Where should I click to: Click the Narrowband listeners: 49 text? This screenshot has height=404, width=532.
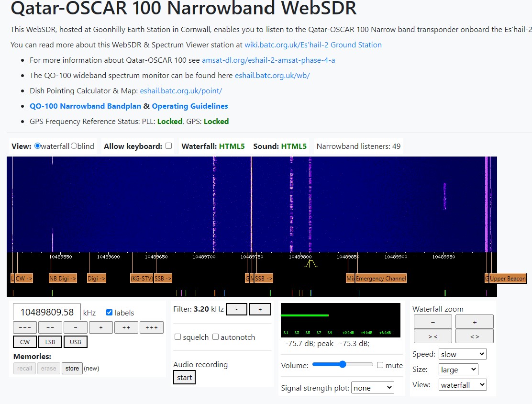click(x=358, y=146)
